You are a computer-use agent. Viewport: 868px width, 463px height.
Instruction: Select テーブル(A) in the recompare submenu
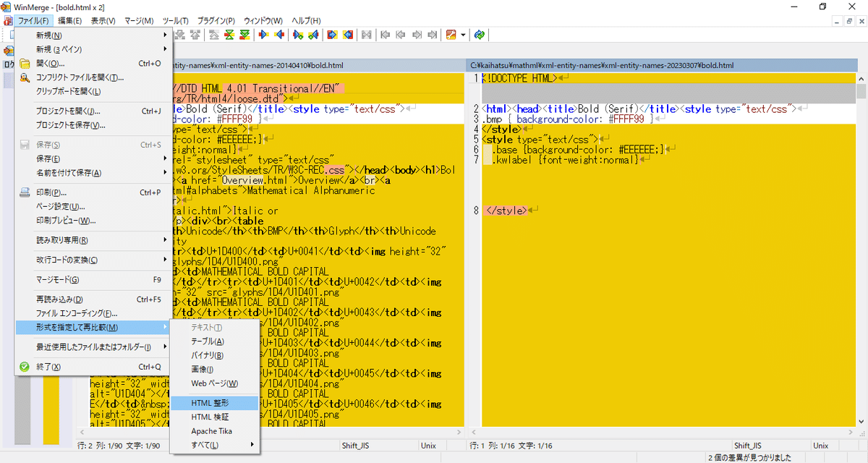[x=214, y=341]
